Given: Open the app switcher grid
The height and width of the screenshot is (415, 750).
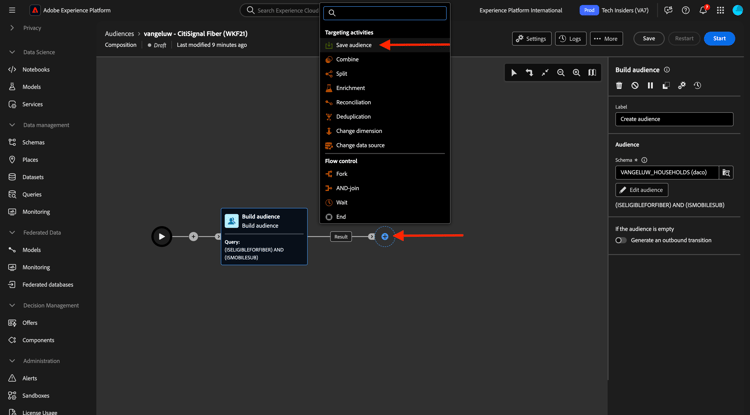Looking at the screenshot, I should pos(720,10).
